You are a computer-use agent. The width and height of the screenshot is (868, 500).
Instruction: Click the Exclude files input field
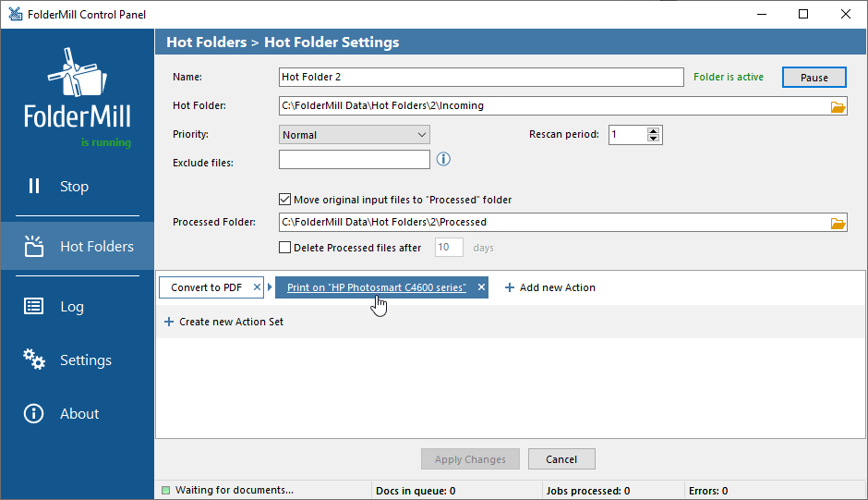pos(355,160)
